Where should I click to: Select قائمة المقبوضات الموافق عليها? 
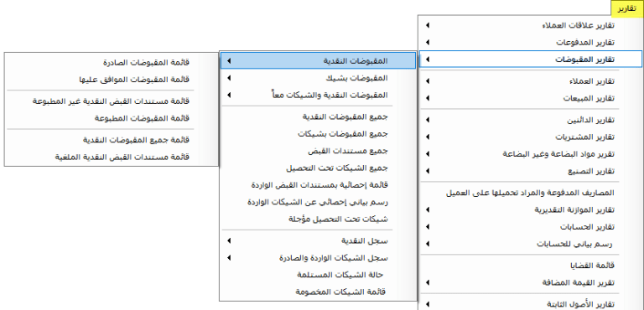pyautogui.click(x=112, y=80)
